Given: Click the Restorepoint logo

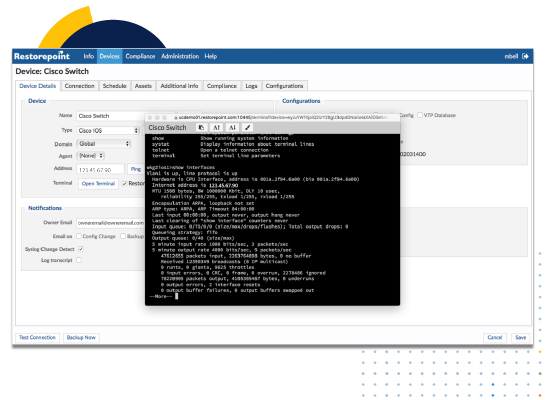Looking at the screenshot, I should [42, 56].
